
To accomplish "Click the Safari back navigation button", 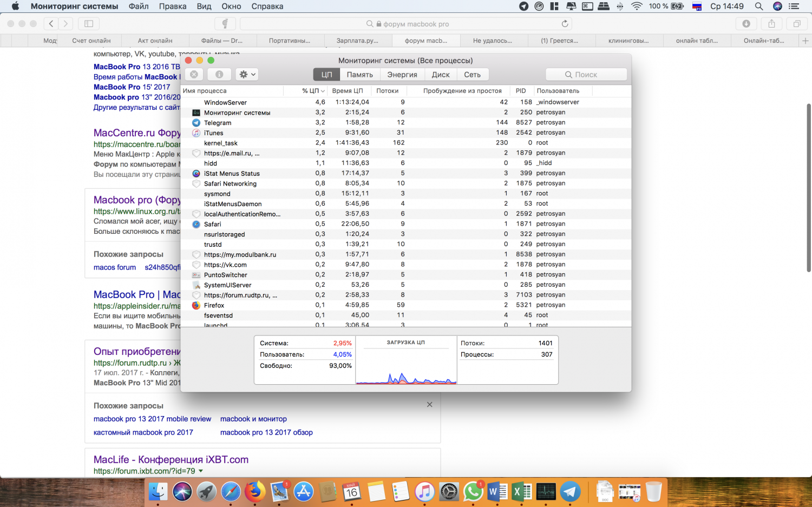I will coord(51,24).
